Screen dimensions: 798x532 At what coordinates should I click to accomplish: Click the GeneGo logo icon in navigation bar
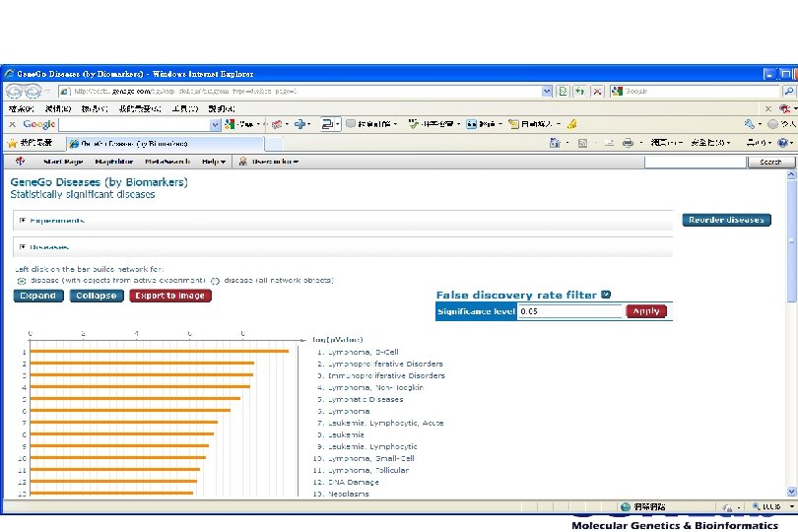point(20,161)
